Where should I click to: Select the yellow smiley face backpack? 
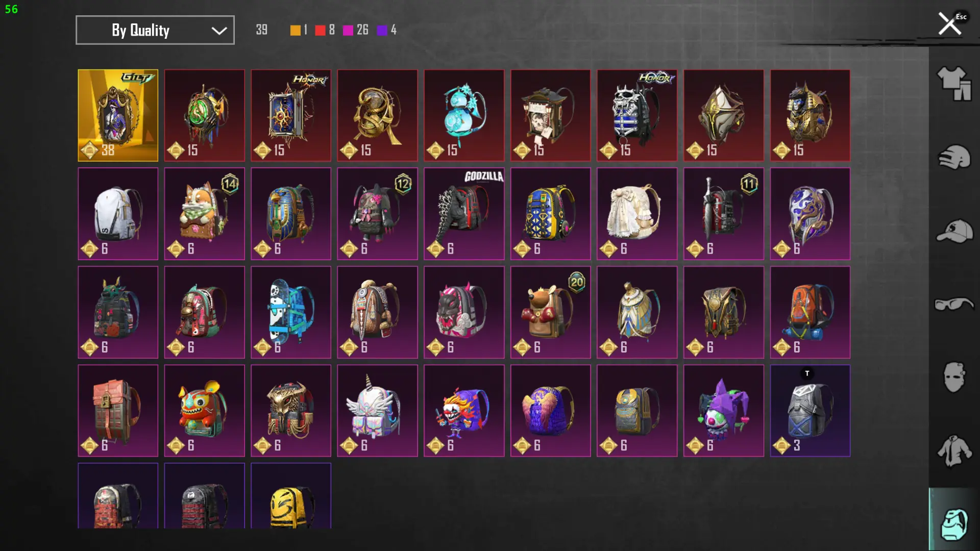point(291,496)
